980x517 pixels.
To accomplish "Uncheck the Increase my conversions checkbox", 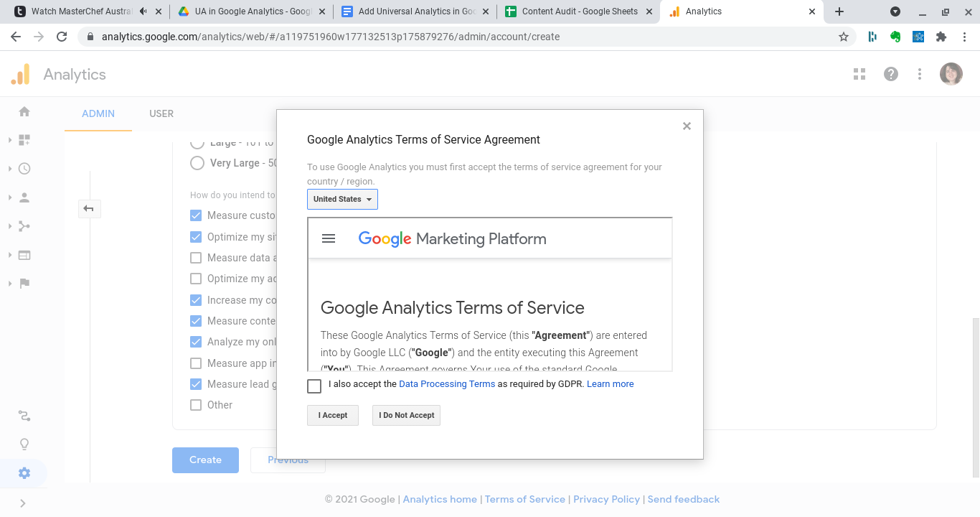I will point(196,300).
